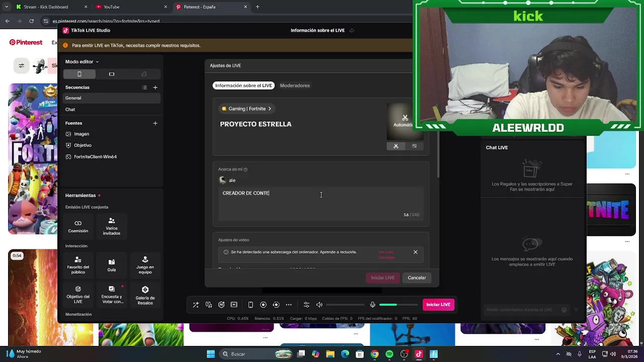Switch to the Moderadores tab

pyautogui.click(x=295, y=85)
